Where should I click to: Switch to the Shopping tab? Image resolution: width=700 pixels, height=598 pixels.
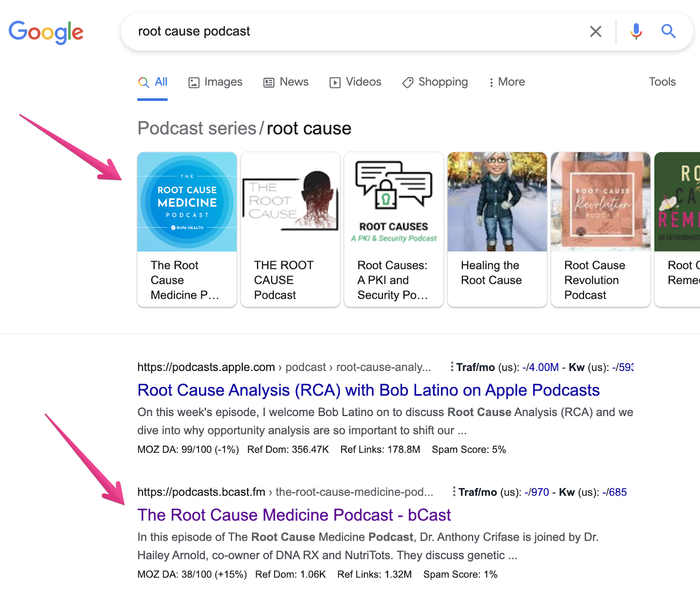[435, 82]
